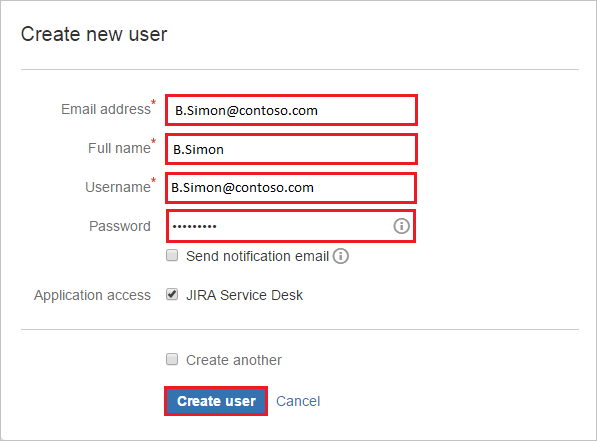Focus the Full name field
This screenshot has height=441, width=597.
tap(291, 149)
